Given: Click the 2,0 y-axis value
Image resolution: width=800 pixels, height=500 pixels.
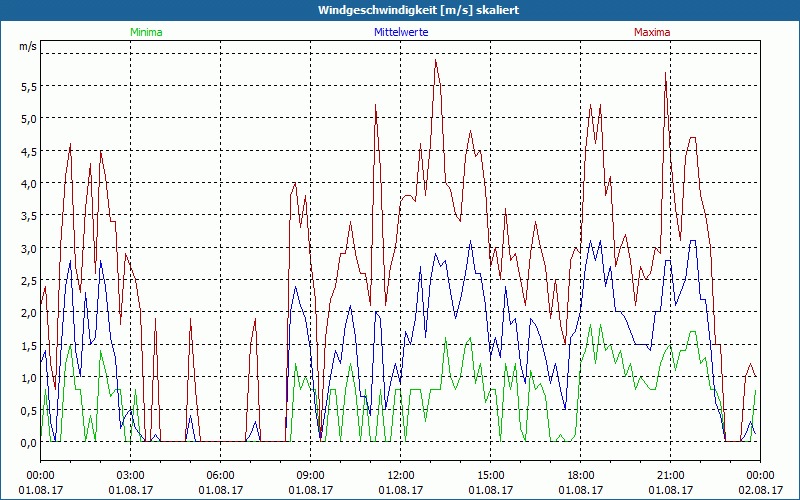Looking at the screenshot, I should click(x=29, y=314).
